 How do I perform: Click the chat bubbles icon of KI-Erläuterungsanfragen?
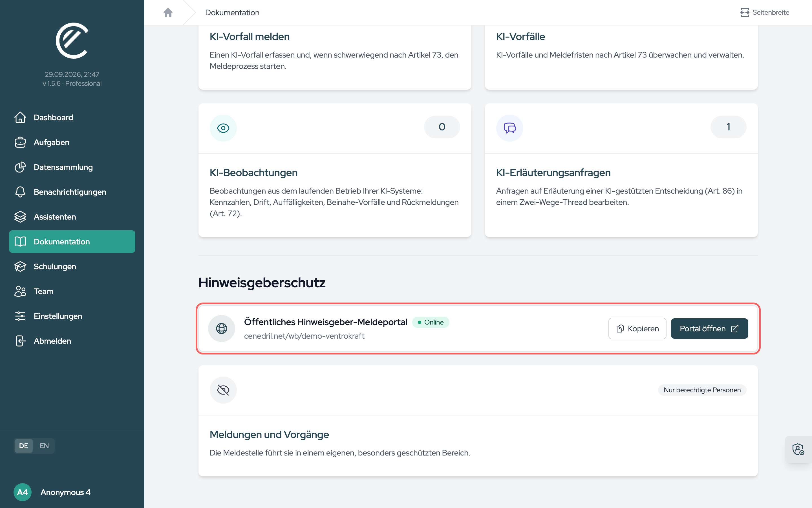[509, 128]
